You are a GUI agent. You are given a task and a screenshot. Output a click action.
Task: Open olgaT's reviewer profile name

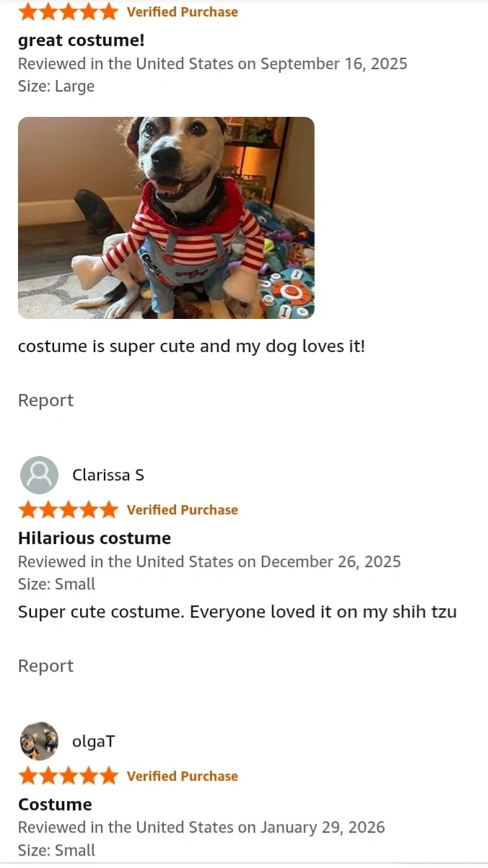click(x=94, y=741)
